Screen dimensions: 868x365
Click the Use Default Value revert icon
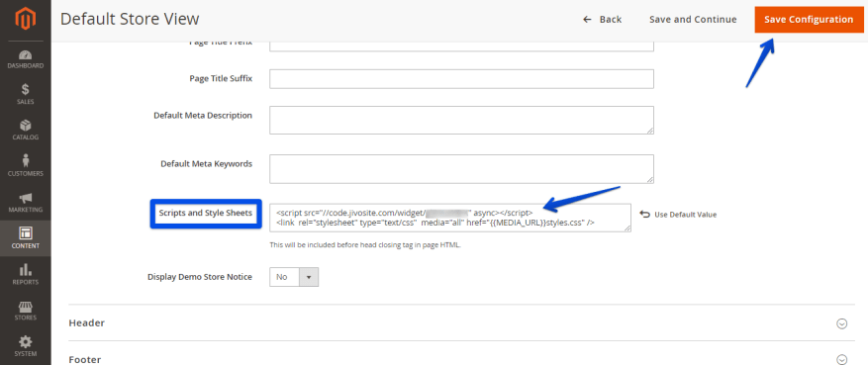pos(644,214)
